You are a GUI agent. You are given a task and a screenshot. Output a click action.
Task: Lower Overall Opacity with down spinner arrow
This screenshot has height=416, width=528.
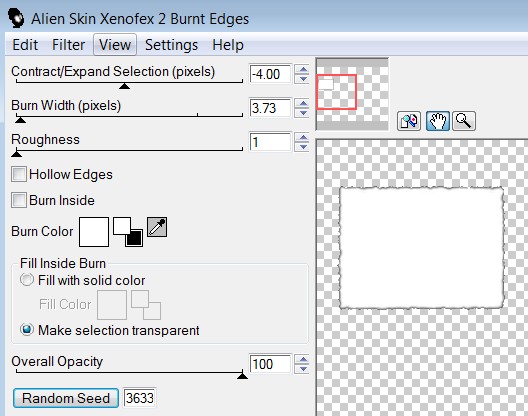(x=303, y=369)
